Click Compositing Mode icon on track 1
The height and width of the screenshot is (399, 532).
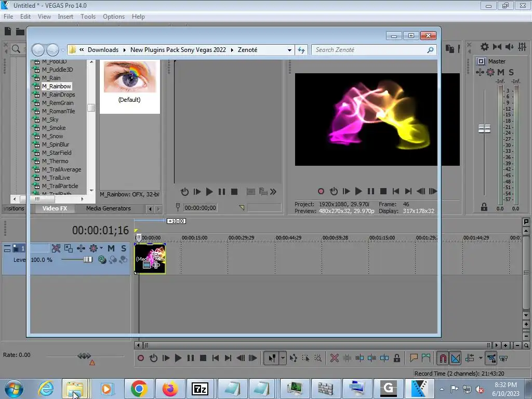pyautogui.click(x=102, y=260)
